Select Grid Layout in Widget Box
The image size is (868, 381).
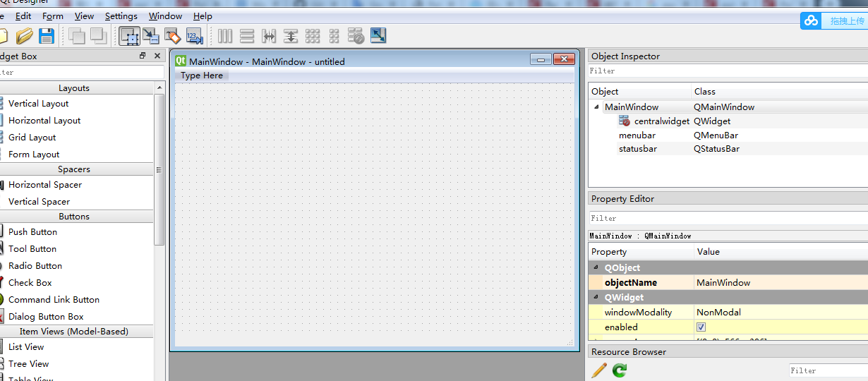coord(32,137)
